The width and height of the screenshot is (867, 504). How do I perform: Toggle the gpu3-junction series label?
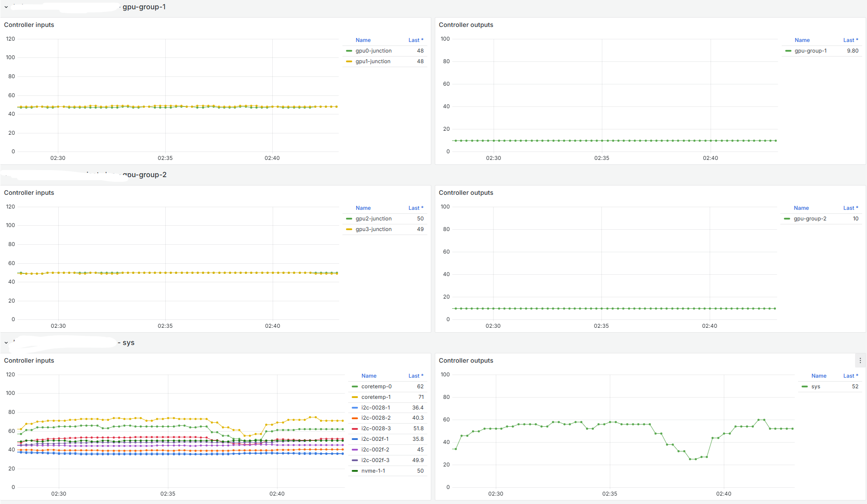[373, 229]
